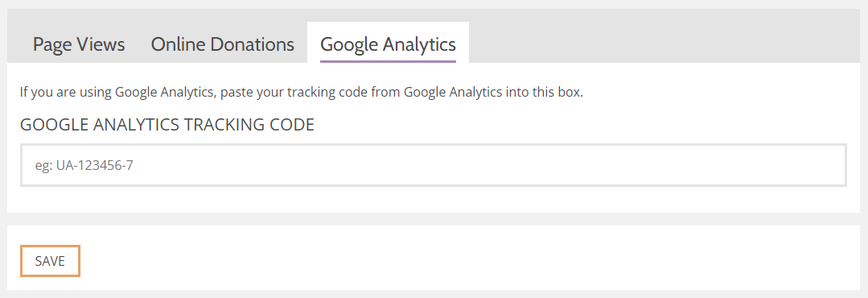Screen dimensions: 868x298
Task: Choose the first tab, Page Views
Action: tap(79, 44)
